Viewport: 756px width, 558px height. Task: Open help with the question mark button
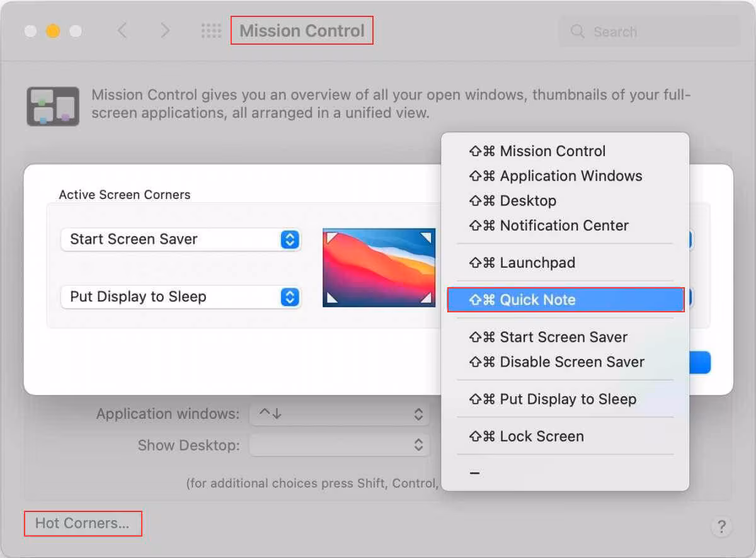722,527
